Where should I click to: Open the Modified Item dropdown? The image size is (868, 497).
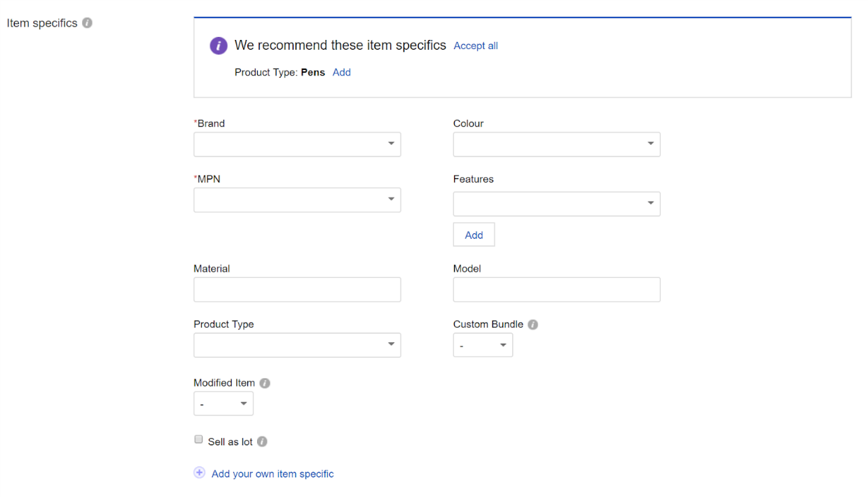pyautogui.click(x=223, y=404)
